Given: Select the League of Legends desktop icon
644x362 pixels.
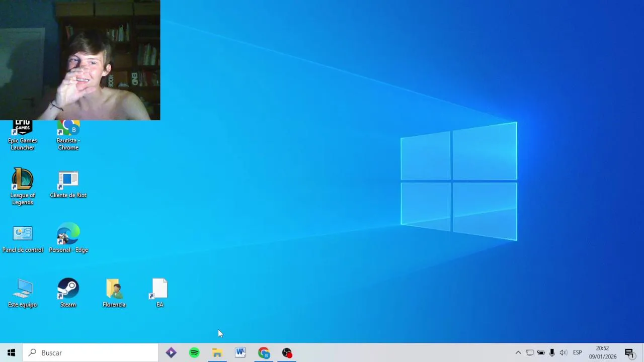Looking at the screenshot, I should point(22,187).
